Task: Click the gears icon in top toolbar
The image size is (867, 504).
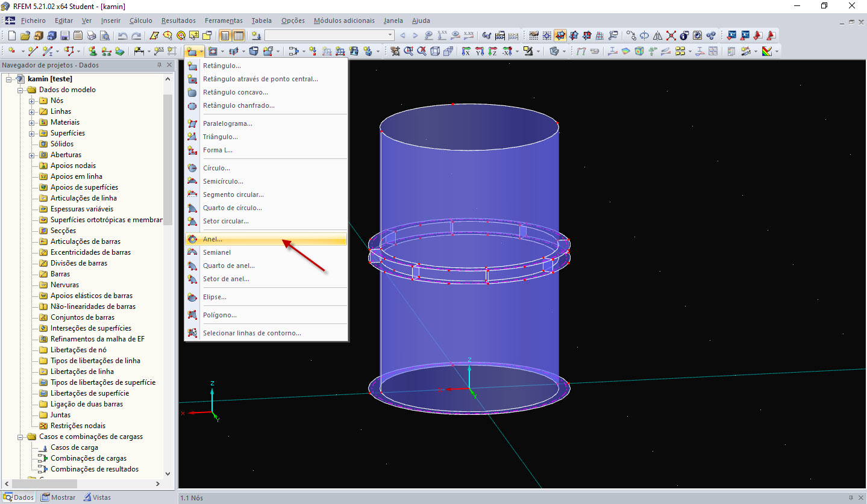Action: point(711,36)
